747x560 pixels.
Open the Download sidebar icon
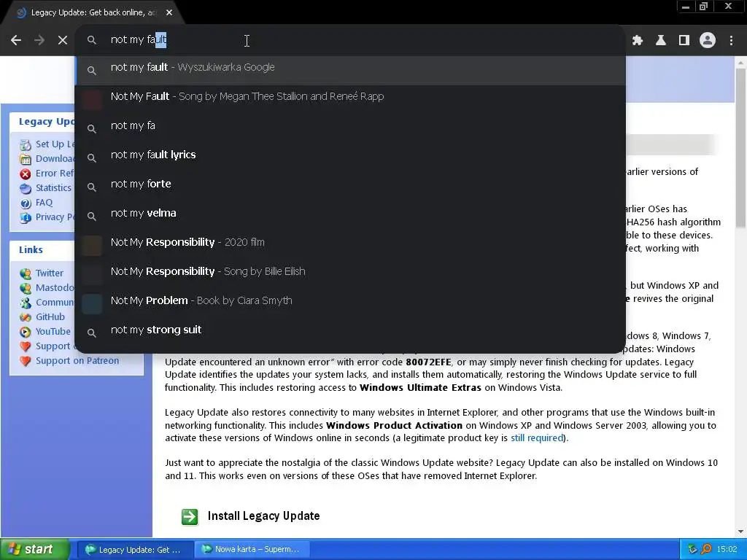pyautogui.click(x=26, y=159)
